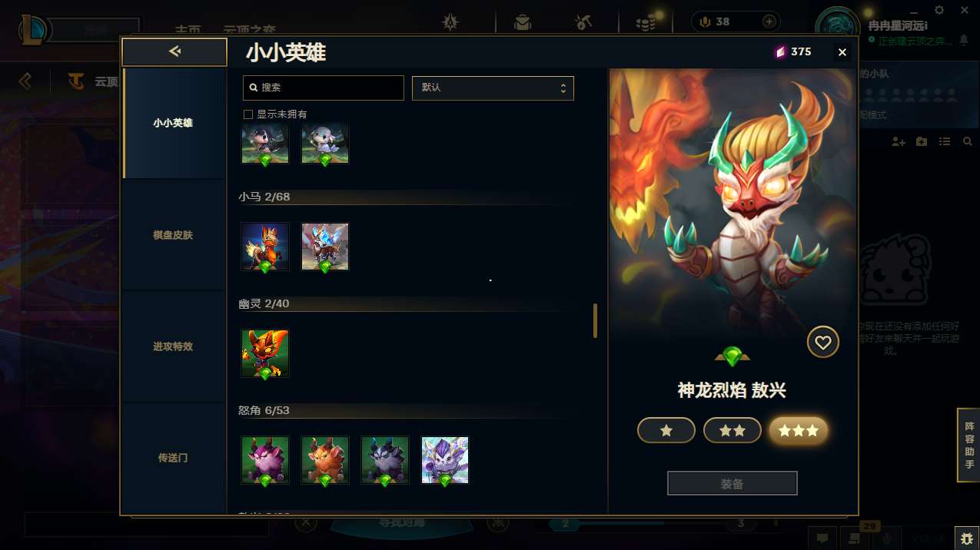Open the chat bubble icon at the bottom right
This screenshot has width=980, height=550.
[822, 538]
